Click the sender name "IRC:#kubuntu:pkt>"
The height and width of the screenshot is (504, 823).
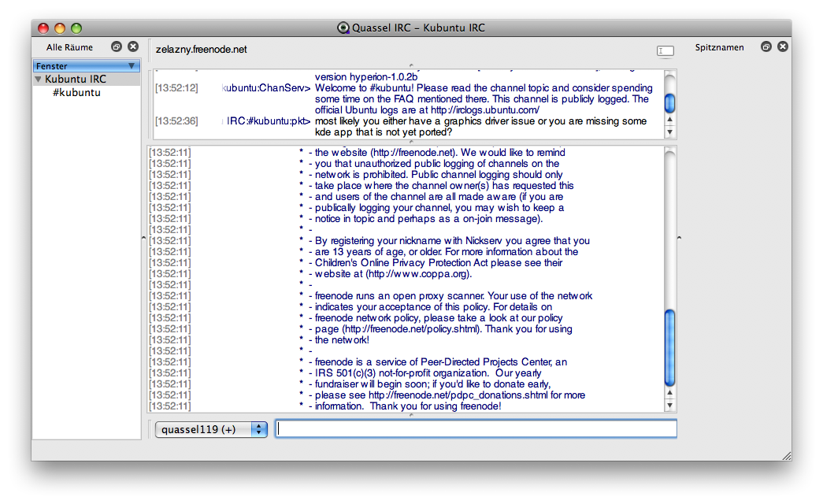pos(269,121)
